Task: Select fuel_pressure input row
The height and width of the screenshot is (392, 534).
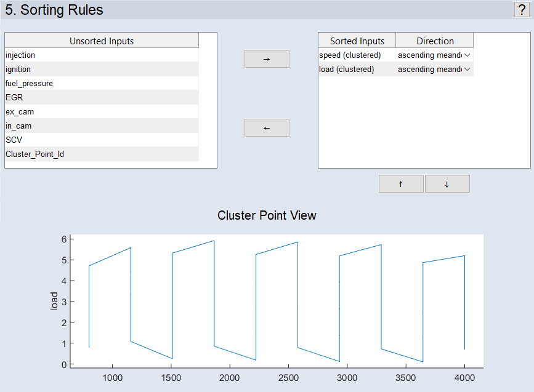Action: [x=102, y=84]
